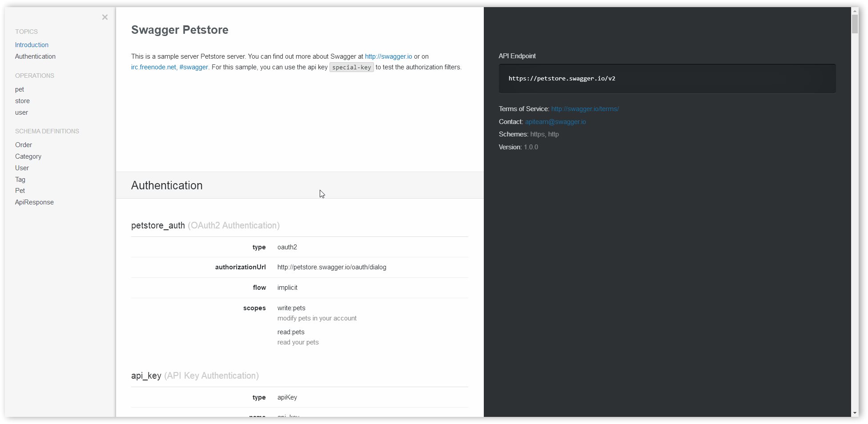The image size is (868, 424).
Task: Click the scrollbar down arrow
Action: (855, 413)
